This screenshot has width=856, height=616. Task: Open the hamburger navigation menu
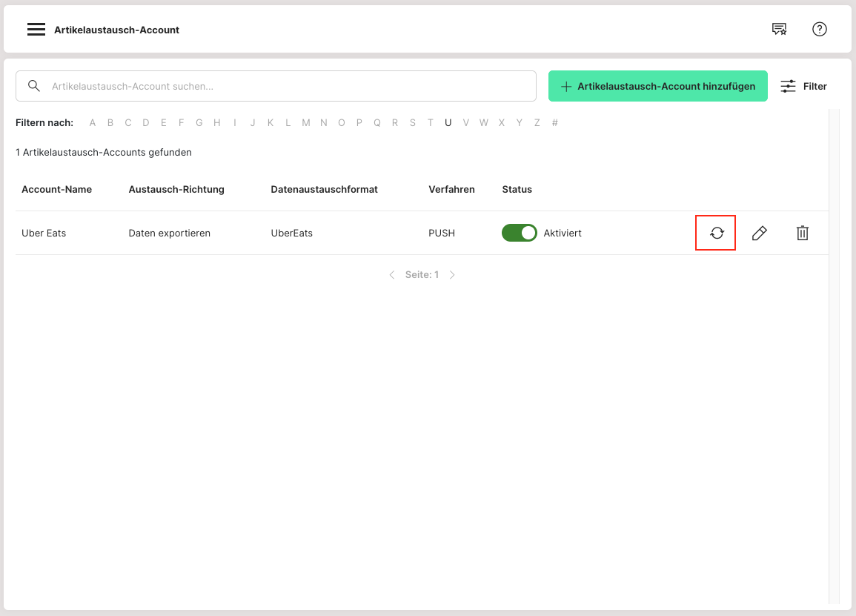36,30
